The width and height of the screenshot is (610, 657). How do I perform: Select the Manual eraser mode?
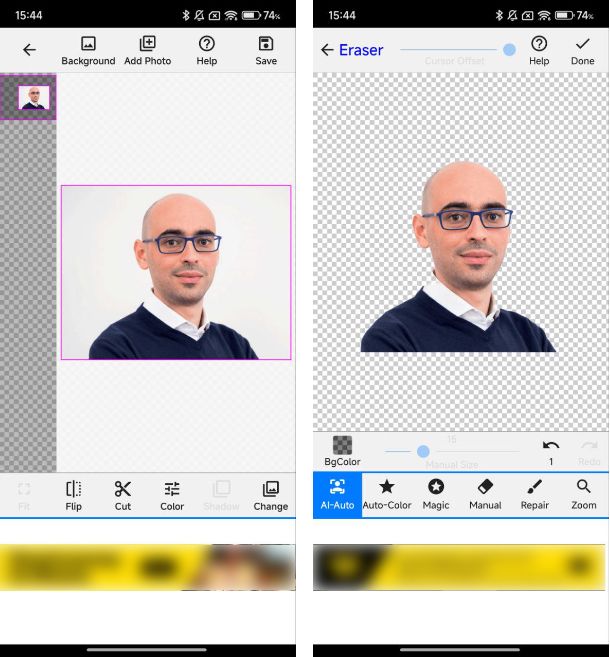coord(485,495)
